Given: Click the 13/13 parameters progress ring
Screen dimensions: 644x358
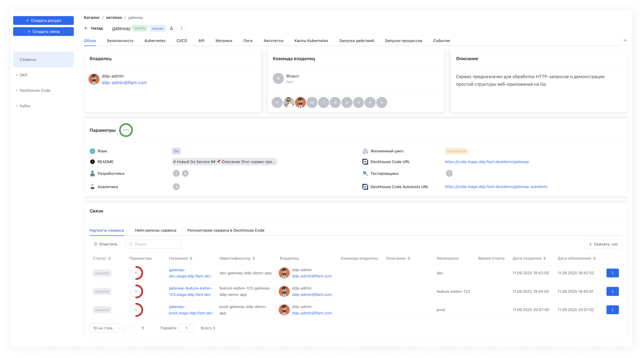Looking at the screenshot, I should (126, 130).
